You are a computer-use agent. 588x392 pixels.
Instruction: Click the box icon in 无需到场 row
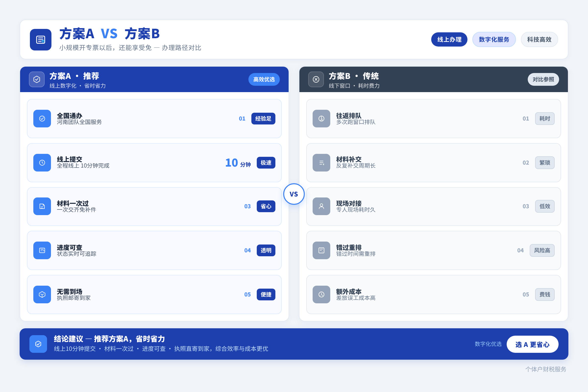click(42, 294)
